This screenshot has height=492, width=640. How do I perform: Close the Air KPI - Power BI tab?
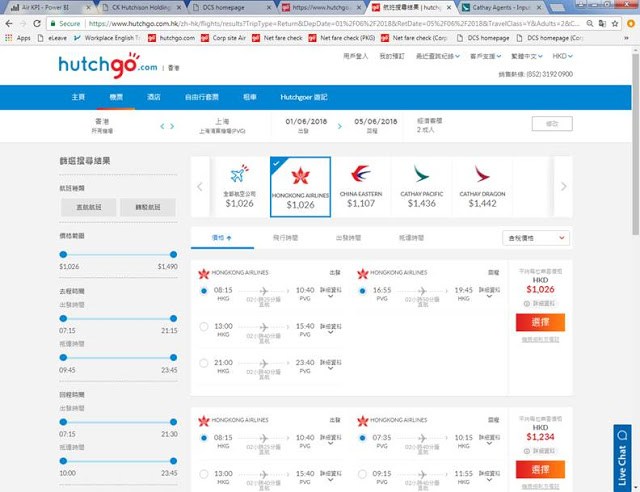(88, 7)
